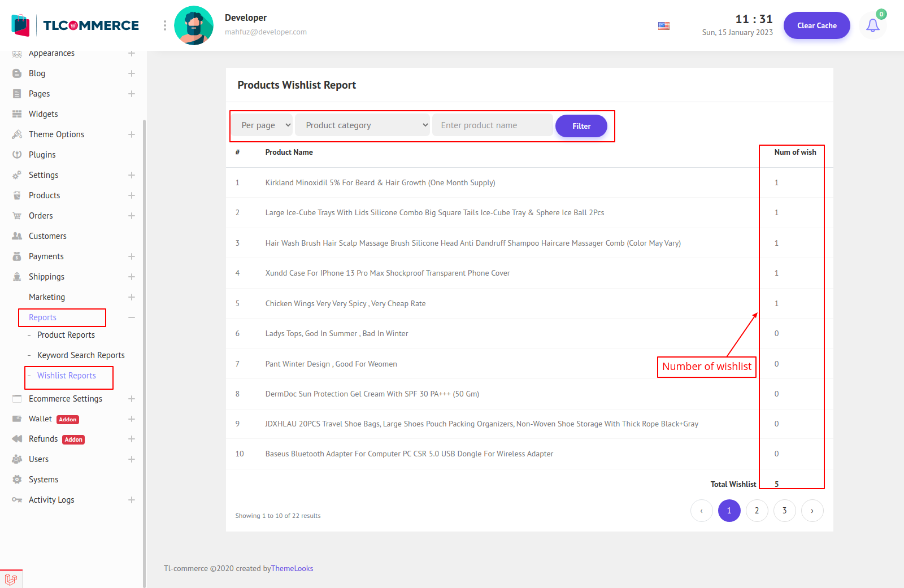This screenshot has height=588, width=904.
Task: Go to page 2 of results
Action: pyautogui.click(x=757, y=511)
